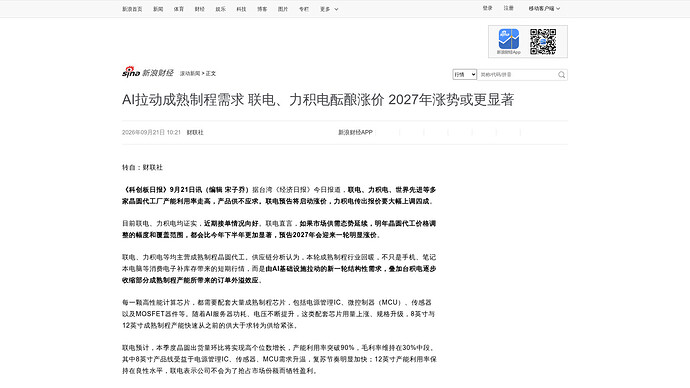690x388 pixels.
Task: Open the 娱乐 section
Action: 220,9
